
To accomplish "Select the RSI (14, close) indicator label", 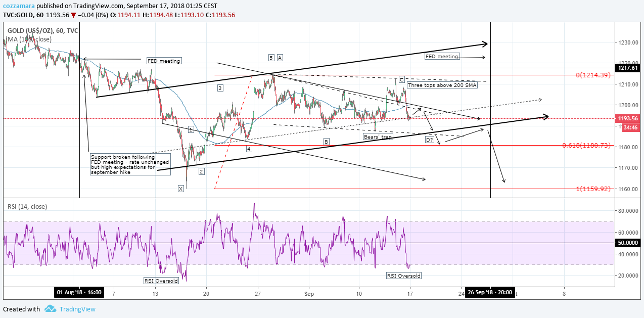I will pos(27,206).
